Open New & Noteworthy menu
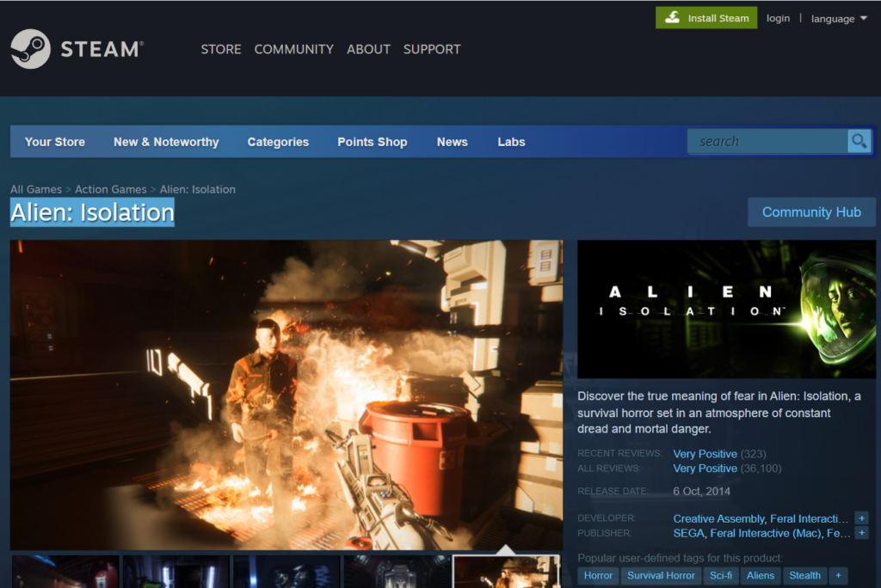The height and width of the screenshot is (588, 881). click(166, 142)
